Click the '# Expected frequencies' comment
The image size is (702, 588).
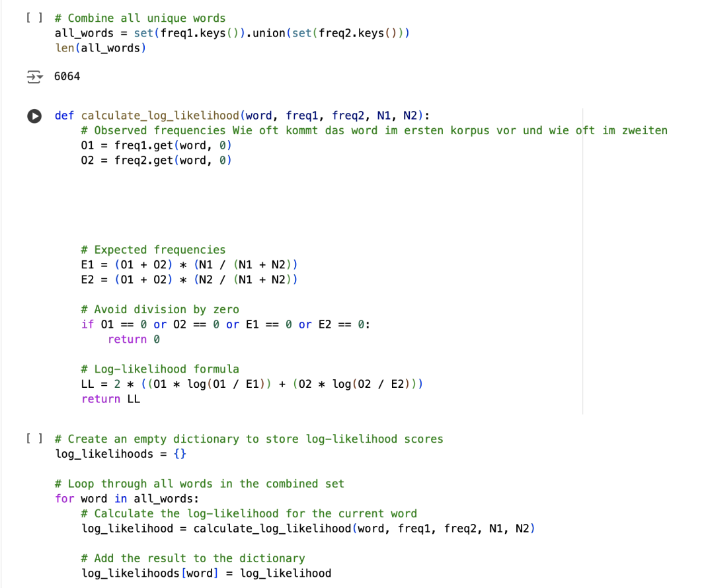(153, 250)
